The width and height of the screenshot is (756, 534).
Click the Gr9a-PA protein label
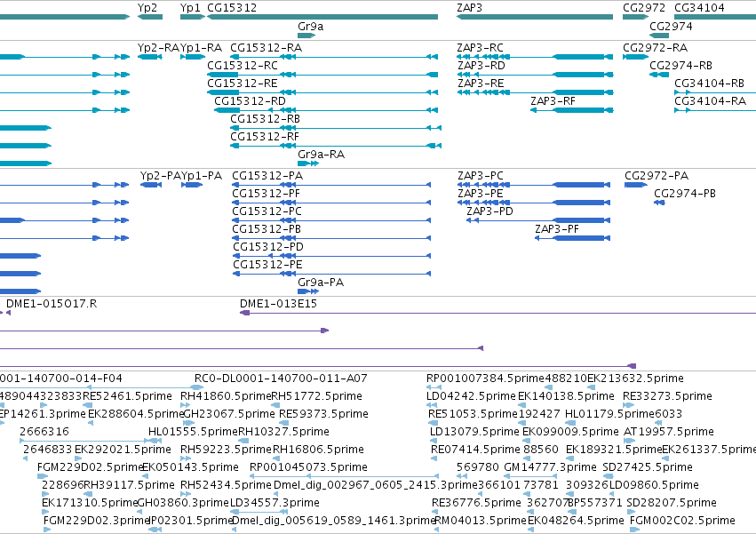(x=321, y=283)
